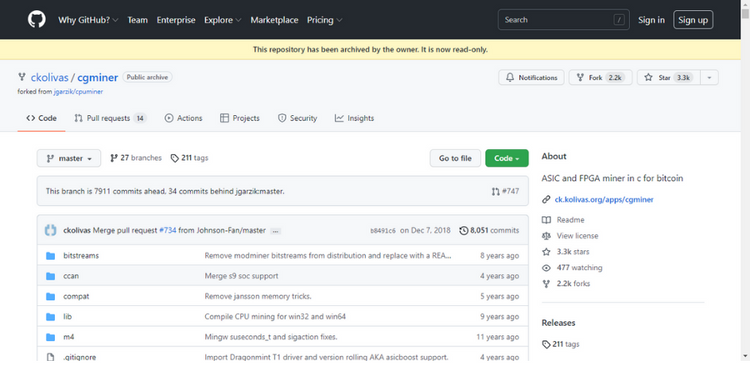Screen dimensions: 750x375
Task: Open 'Merge s9 soc support' commit message
Action: 241,276
